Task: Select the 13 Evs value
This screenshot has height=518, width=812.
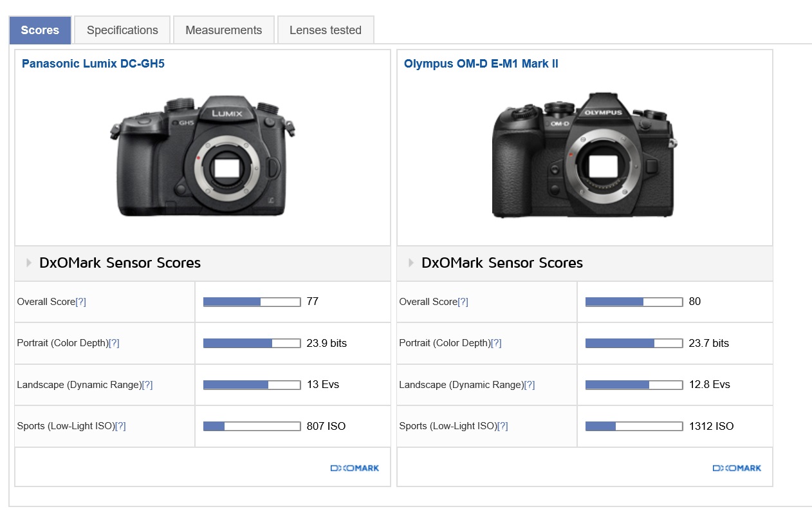Action: (323, 385)
